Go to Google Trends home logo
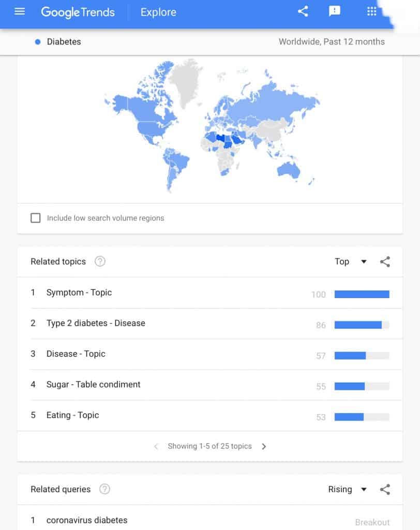The height and width of the screenshot is (530, 420). click(x=78, y=12)
